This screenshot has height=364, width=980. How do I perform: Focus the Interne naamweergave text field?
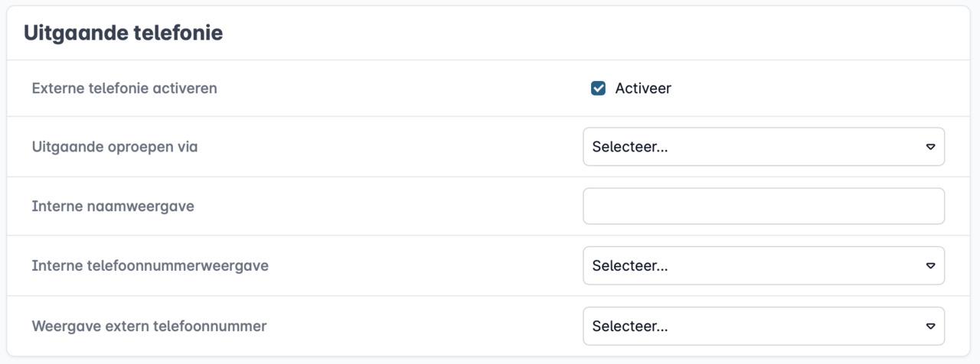point(763,206)
